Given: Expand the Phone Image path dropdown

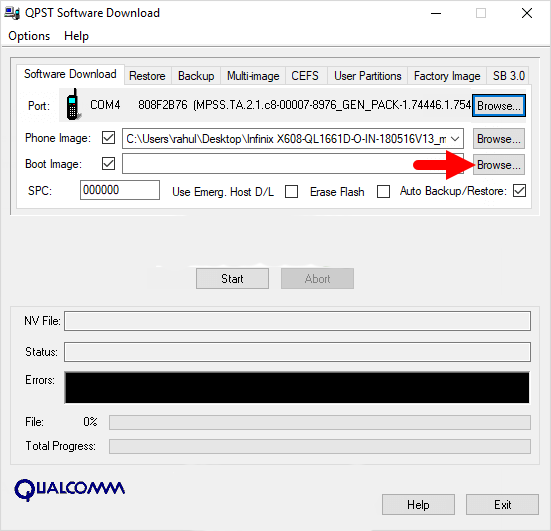Looking at the screenshot, I should tap(455, 139).
